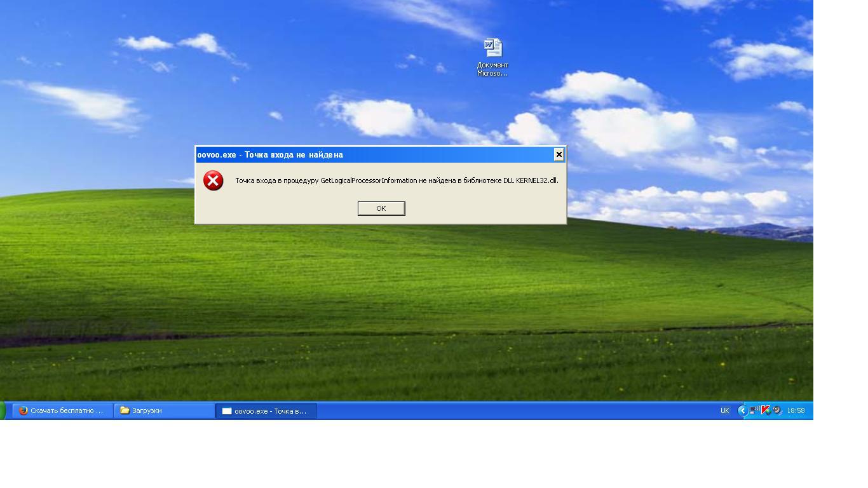Close the oovoo.exe error dialog with X

point(559,154)
